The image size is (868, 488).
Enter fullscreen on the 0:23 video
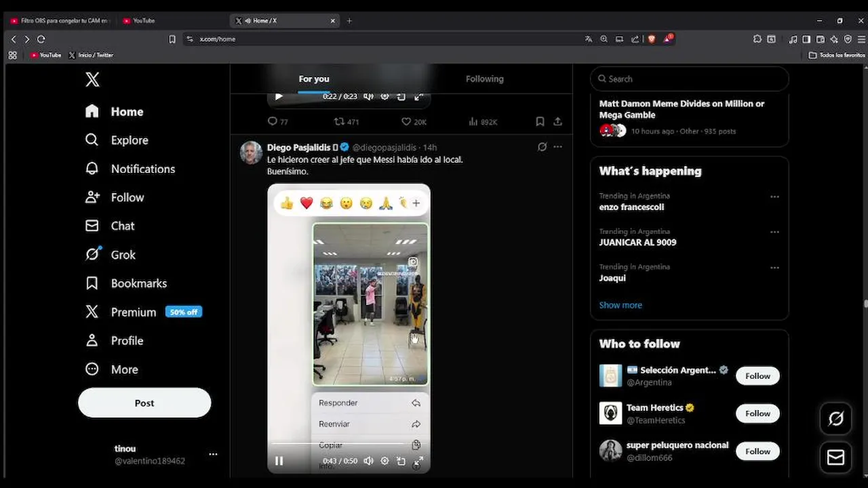(x=418, y=96)
